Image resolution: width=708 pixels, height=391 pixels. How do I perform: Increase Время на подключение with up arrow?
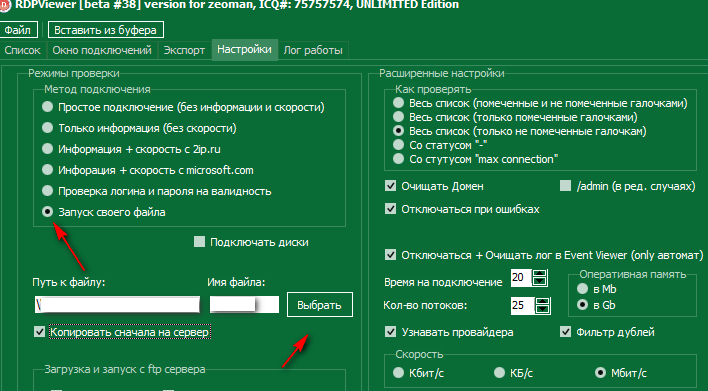[x=540, y=274]
